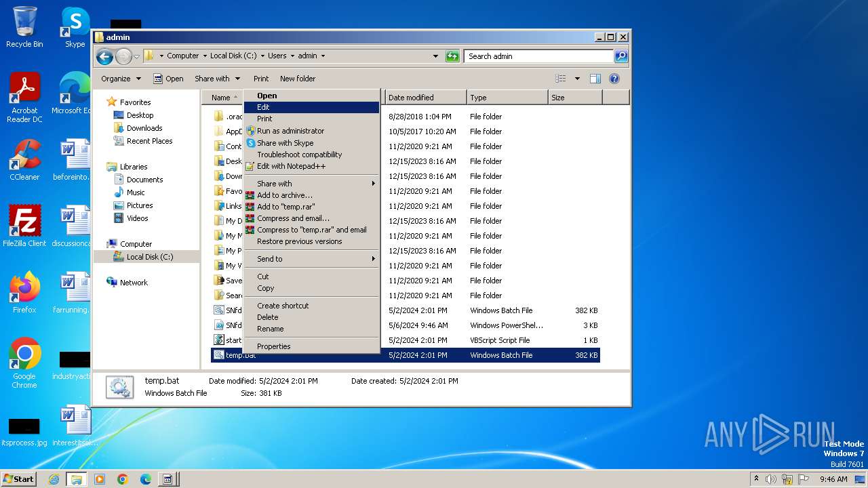Click Local Disk (C:) breadcrumb
Screen dimensions: 868x488
coord(233,56)
